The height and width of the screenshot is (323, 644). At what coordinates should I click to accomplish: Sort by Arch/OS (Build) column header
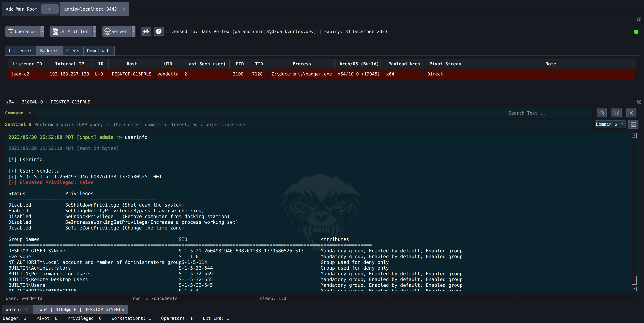click(x=359, y=64)
